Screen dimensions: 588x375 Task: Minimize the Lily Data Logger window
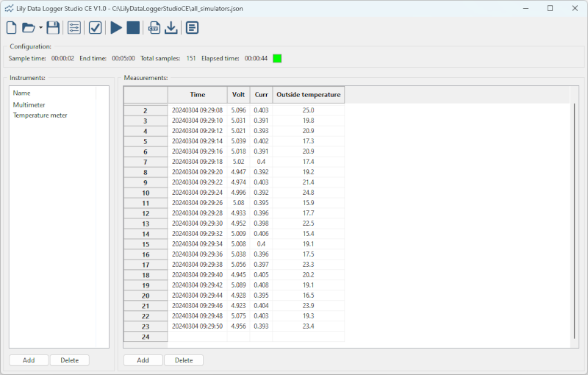[x=526, y=8]
